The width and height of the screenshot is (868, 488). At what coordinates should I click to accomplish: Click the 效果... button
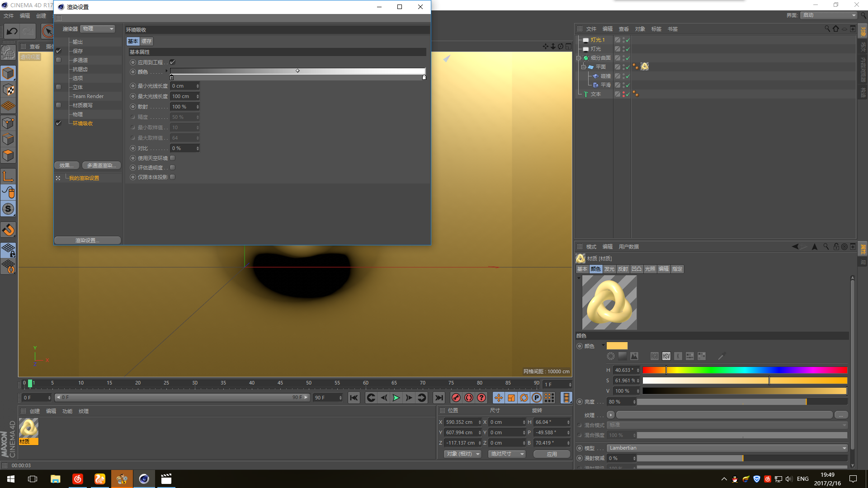pos(67,165)
